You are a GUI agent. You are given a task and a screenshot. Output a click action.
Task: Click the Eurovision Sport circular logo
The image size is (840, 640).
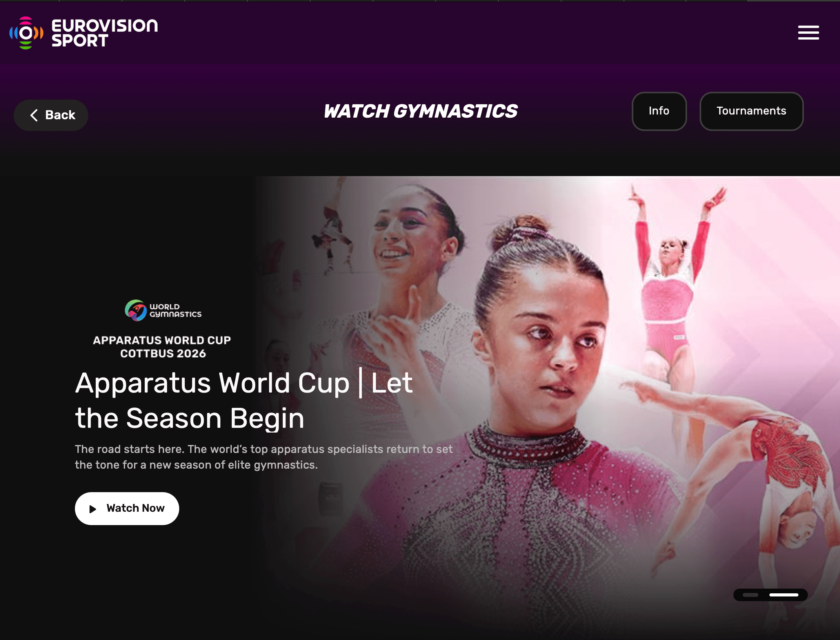click(26, 33)
